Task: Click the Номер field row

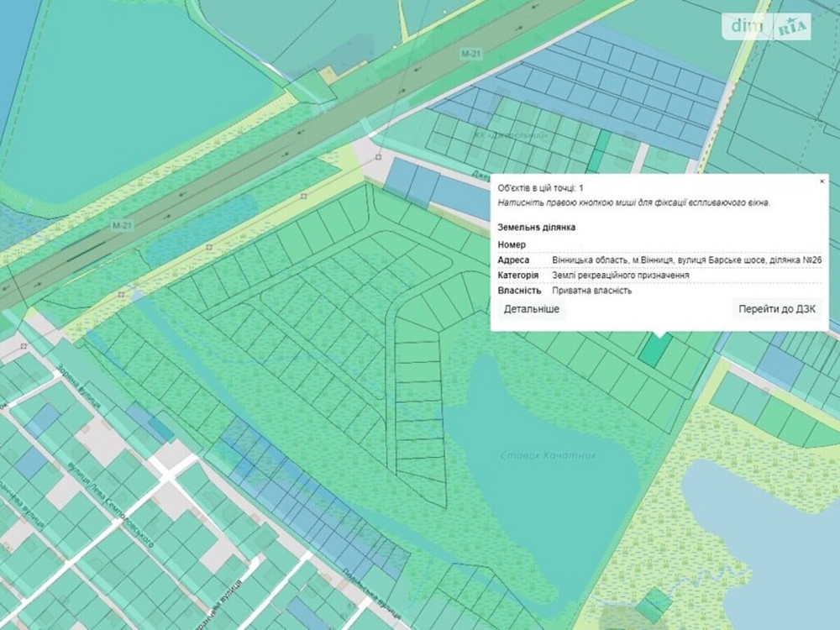Action: tap(659, 244)
